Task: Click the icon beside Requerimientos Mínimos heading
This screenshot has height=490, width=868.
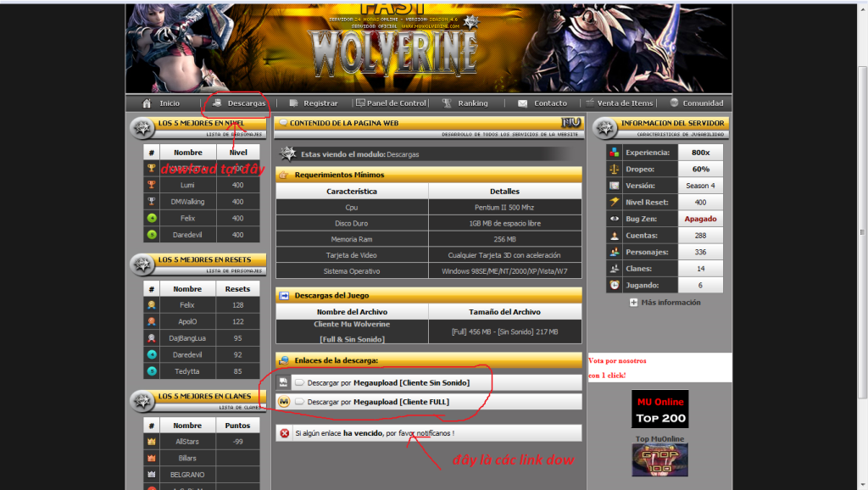Action: [x=284, y=175]
